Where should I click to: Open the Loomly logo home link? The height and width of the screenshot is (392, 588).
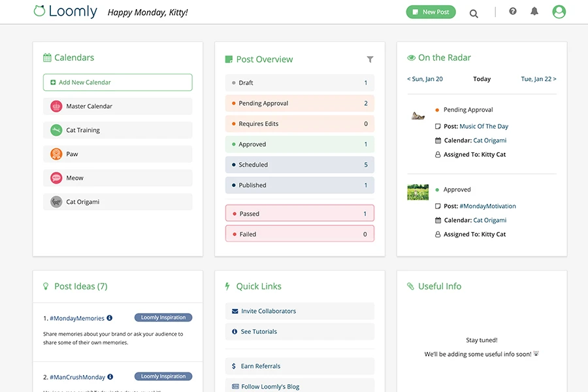pos(65,11)
